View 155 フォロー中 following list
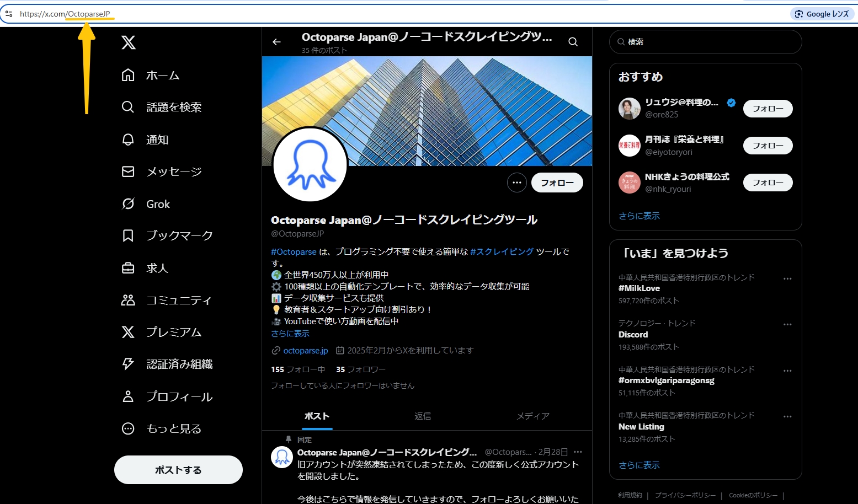 298,369
